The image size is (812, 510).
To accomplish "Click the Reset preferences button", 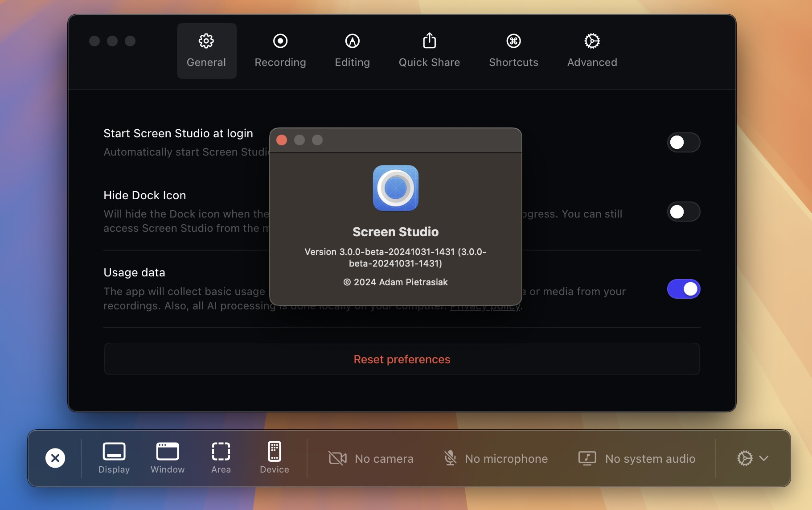I will tap(402, 359).
